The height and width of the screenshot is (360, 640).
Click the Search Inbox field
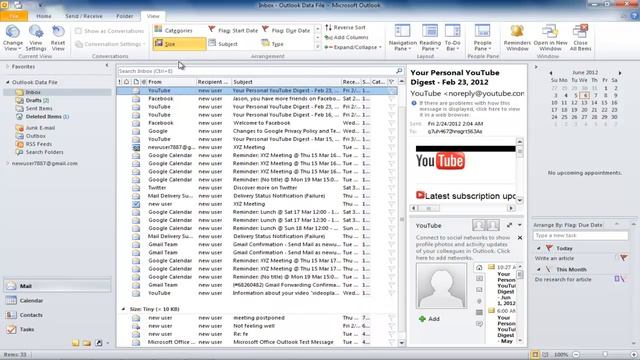[256, 71]
